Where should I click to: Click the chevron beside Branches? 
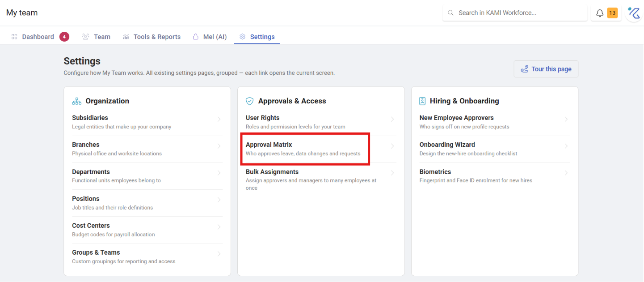tap(219, 146)
